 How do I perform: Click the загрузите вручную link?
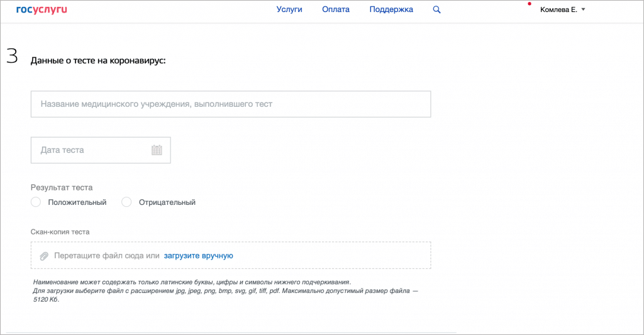point(198,256)
